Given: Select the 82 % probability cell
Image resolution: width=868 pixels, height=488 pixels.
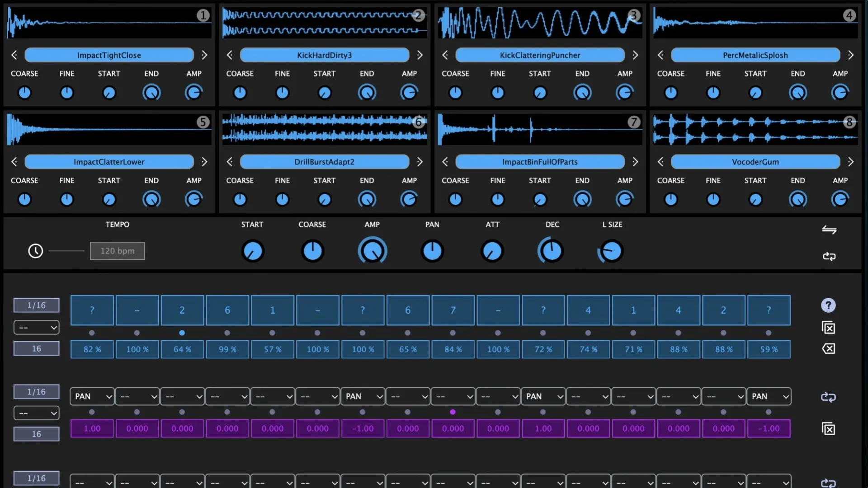Looking at the screenshot, I should (x=92, y=349).
